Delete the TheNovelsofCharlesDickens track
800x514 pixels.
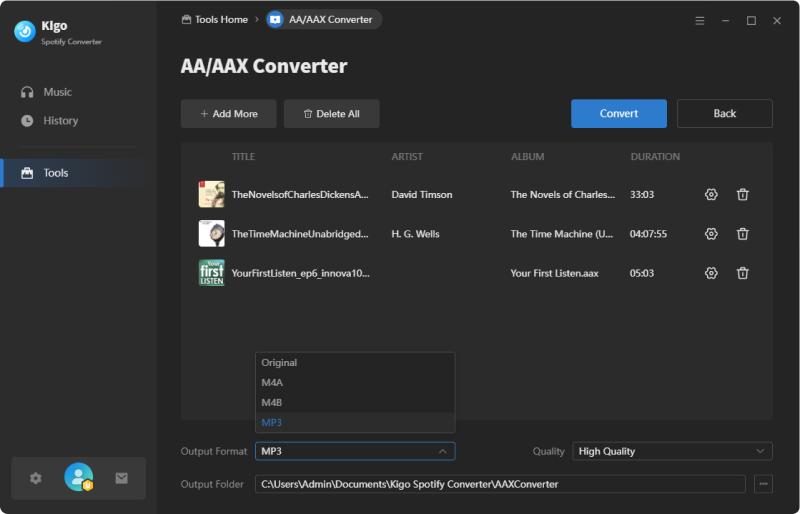point(742,194)
